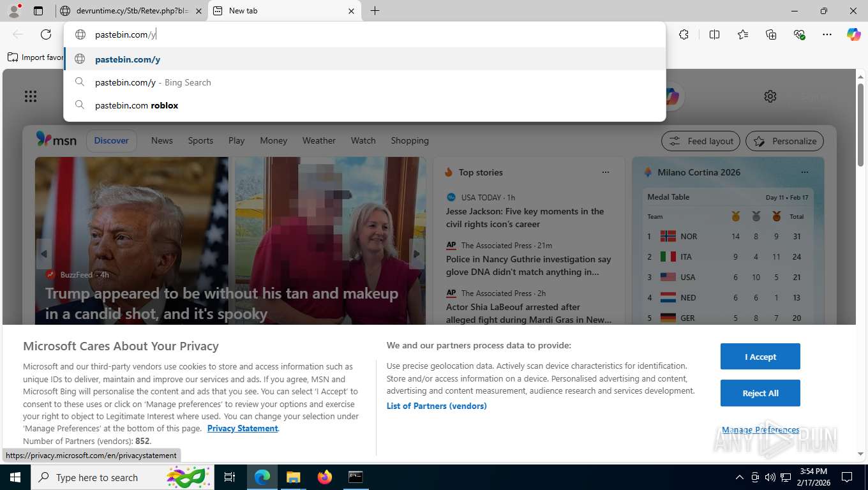Close the New tab tab
This screenshot has height=490, width=868.
(x=352, y=11)
